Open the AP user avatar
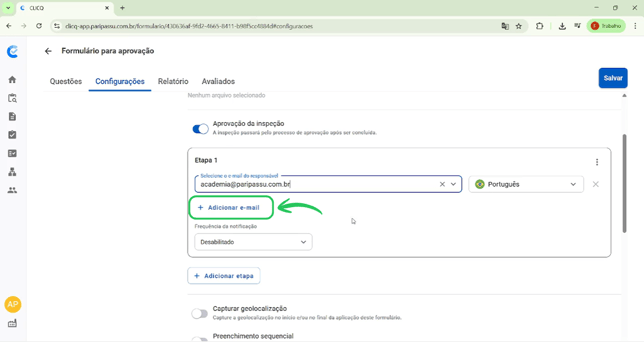 13,304
